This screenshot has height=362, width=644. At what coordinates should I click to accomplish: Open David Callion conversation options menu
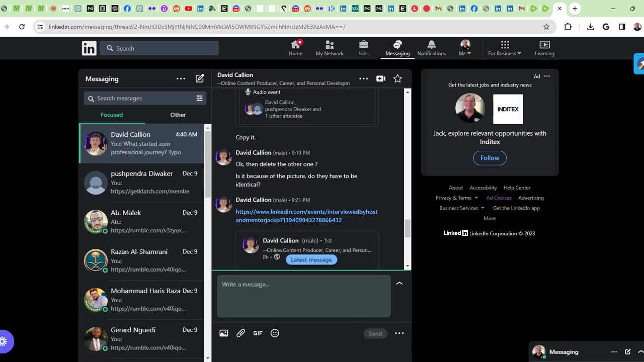pyautogui.click(x=363, y=78)
